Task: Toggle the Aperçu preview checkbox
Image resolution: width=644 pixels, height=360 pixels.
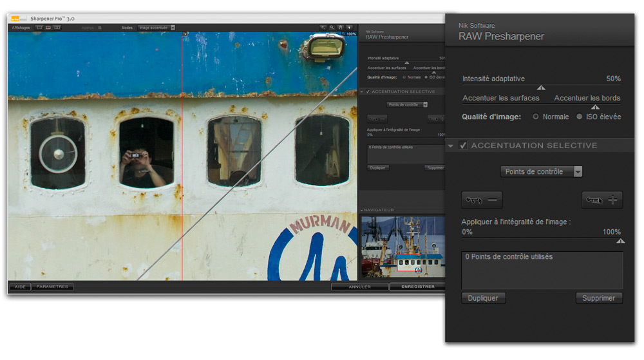Action: click(x=100, y=28)
